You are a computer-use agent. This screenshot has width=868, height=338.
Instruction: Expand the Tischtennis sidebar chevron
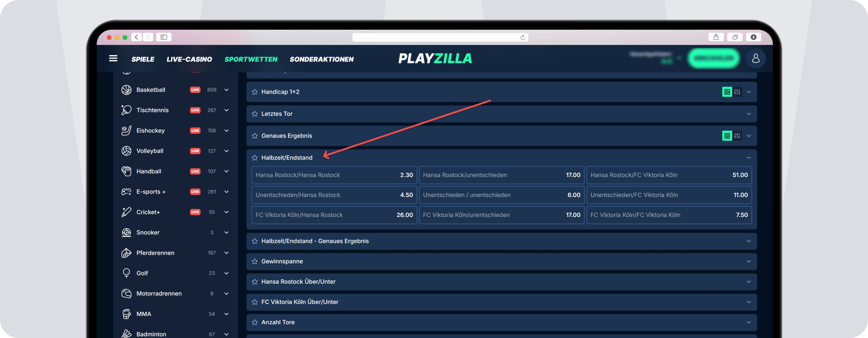(x=226, y=110)
